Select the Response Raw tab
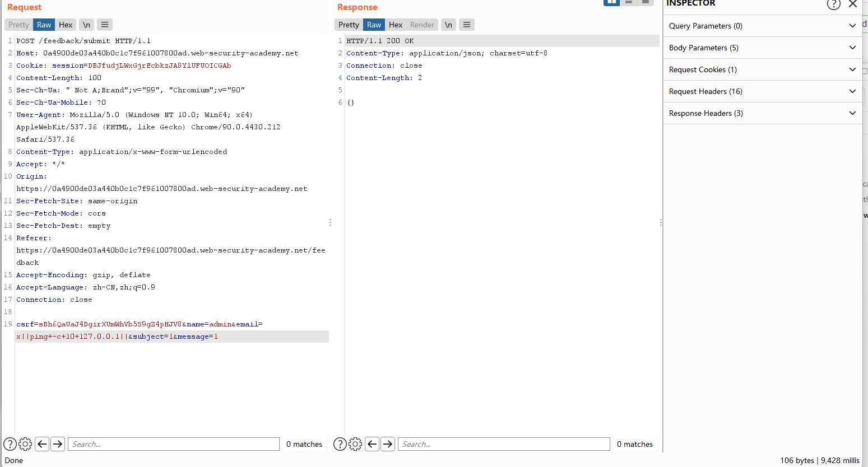Viewport: 868px width, 467px height. tap(374, 25)
